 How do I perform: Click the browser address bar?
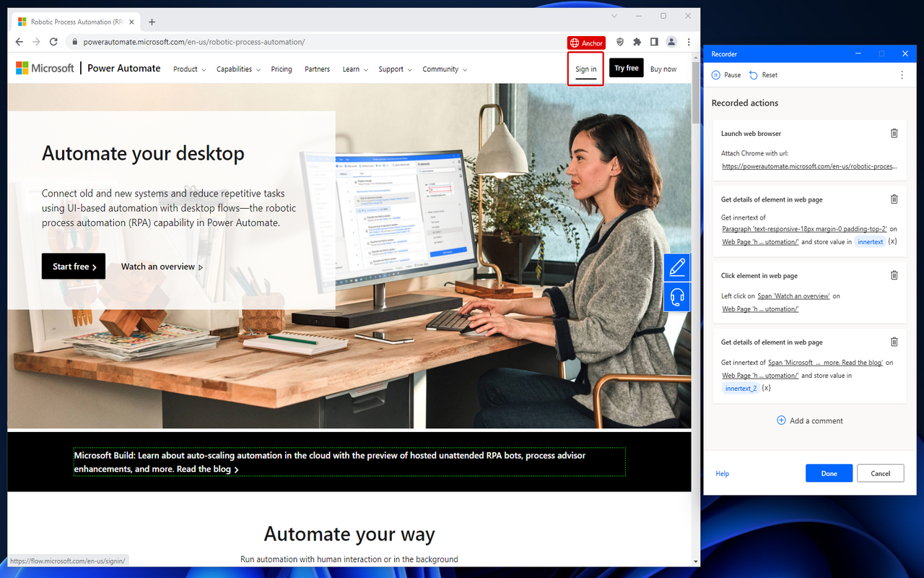(x=217, y=42)
